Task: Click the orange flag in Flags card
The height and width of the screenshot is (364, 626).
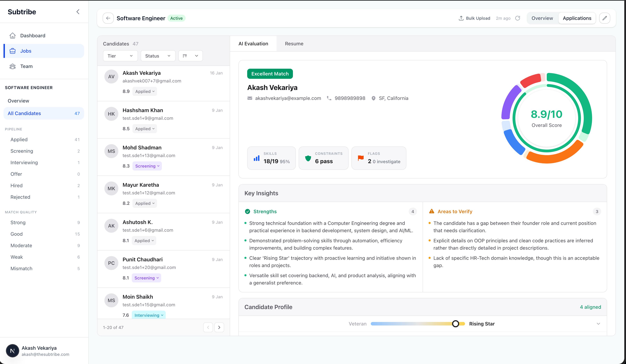Action: tap(361, 158)
